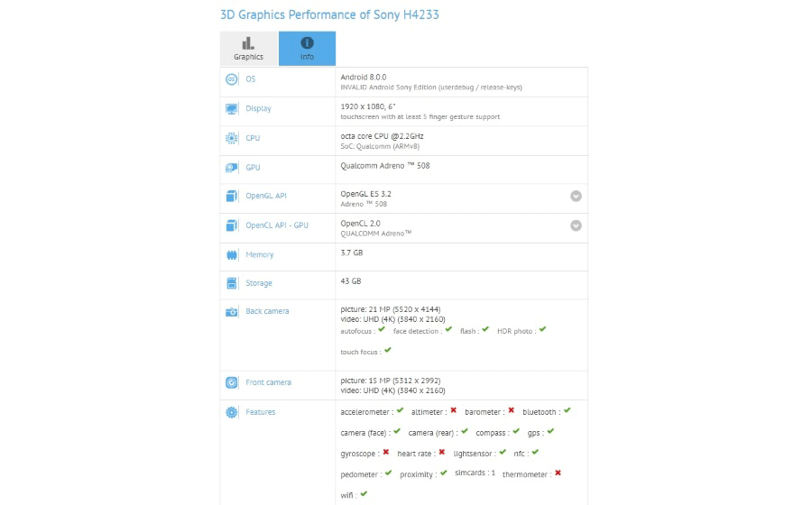The height and width of the screenshot is (505, 812).
Task: Click the compass green checkmark
Action: (x=516, y=431)
